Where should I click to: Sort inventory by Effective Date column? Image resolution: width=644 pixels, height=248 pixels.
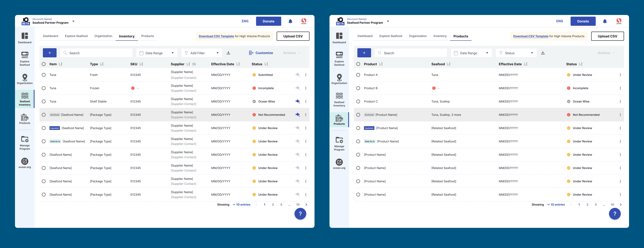tap(238, 64)
